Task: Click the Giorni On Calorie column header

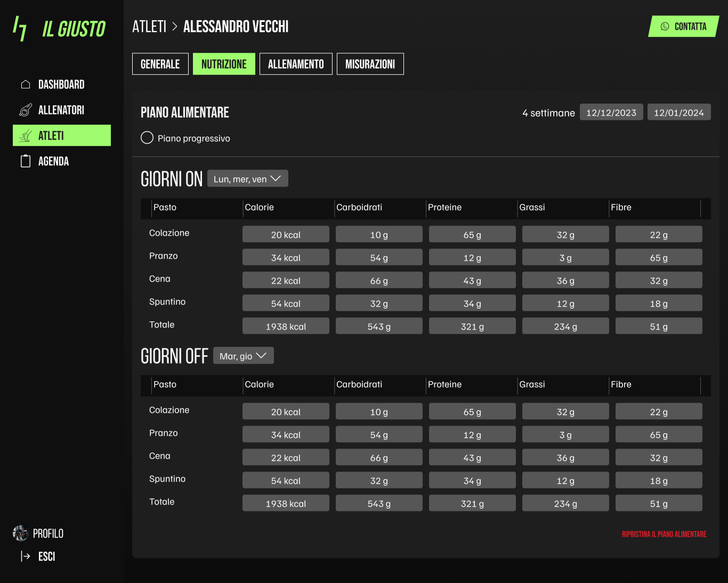Action: (259, 207)
